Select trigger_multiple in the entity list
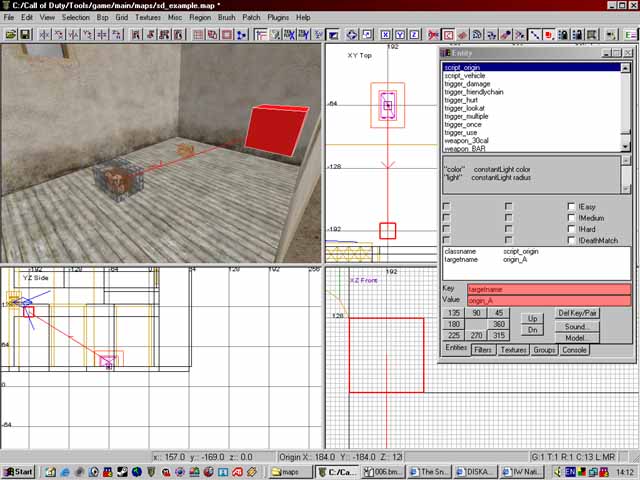The image size is (640, 480). coord(469,117)
